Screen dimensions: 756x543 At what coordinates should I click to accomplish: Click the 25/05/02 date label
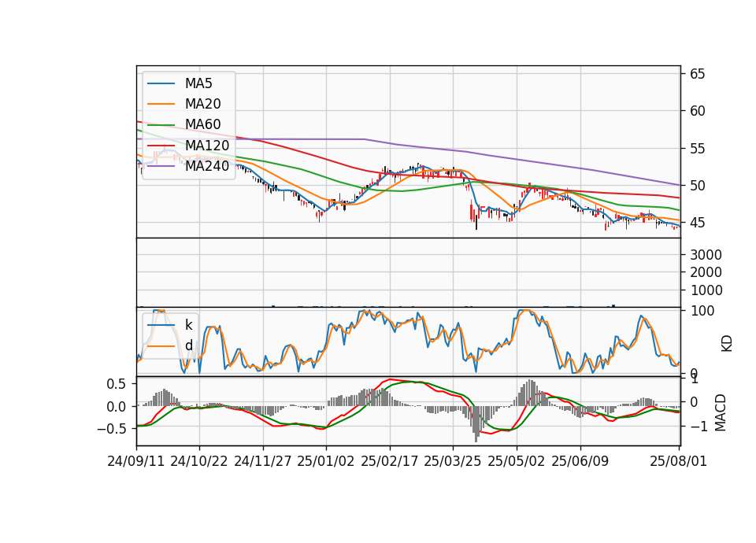517,461
